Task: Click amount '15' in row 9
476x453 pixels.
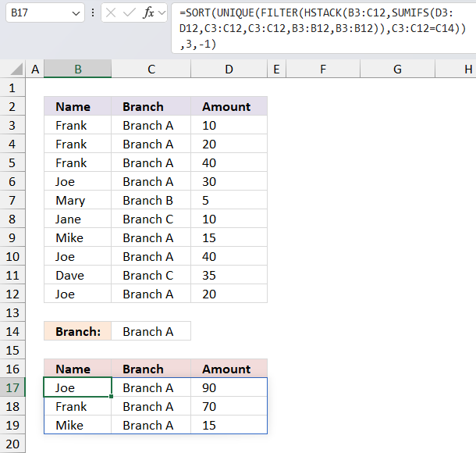Action: click(x=229, y=238)
